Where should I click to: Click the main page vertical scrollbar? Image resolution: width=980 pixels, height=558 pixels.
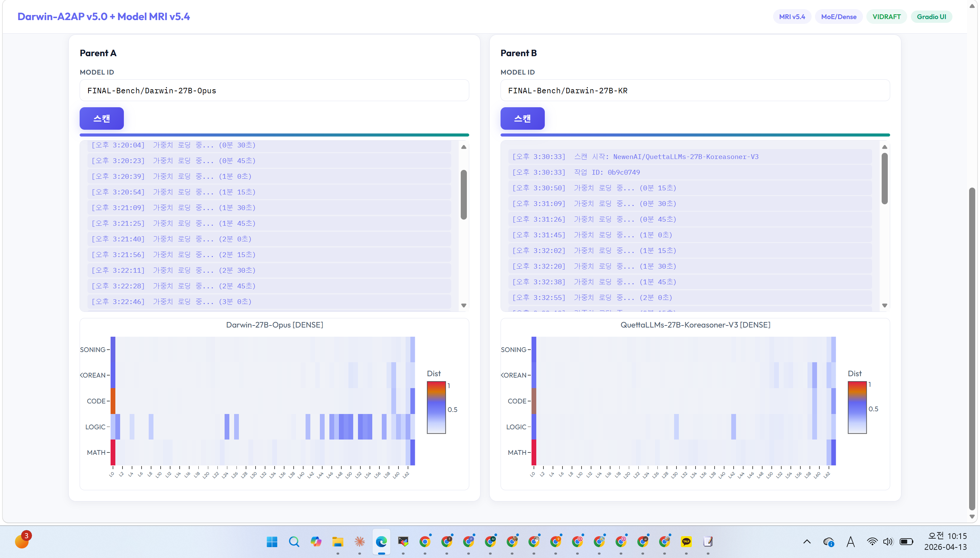click(x=972, y=349)
